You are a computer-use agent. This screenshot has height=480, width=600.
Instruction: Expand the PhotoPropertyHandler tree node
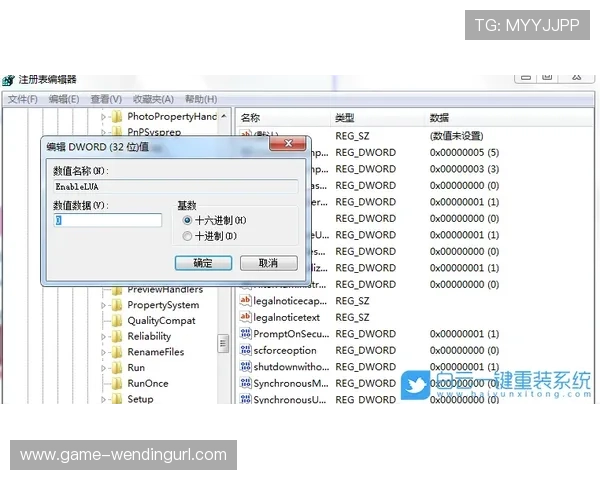tap(103, 117)
